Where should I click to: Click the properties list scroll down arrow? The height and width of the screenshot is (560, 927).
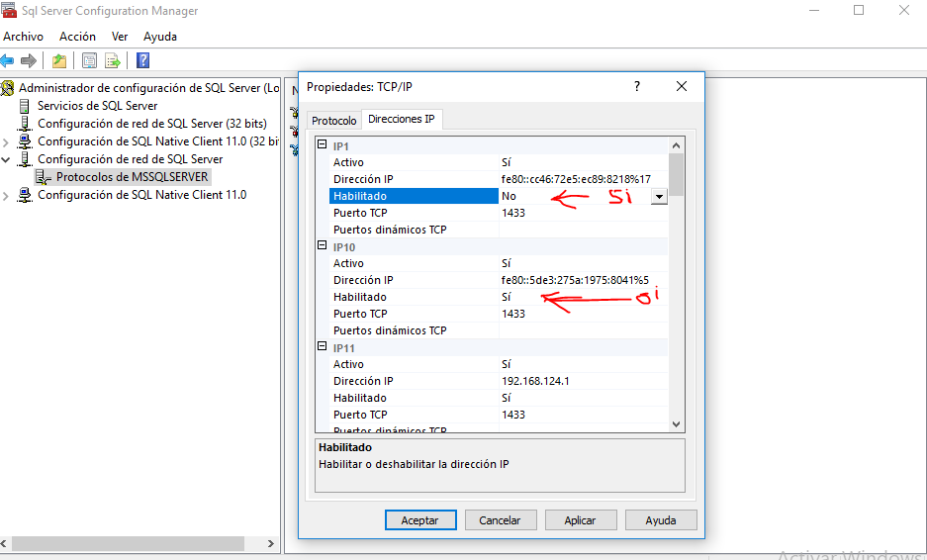pos(677,423)
